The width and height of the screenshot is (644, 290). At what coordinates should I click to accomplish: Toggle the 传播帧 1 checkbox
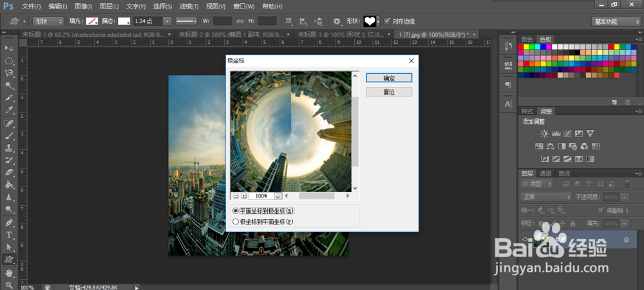tap(601, 210)
